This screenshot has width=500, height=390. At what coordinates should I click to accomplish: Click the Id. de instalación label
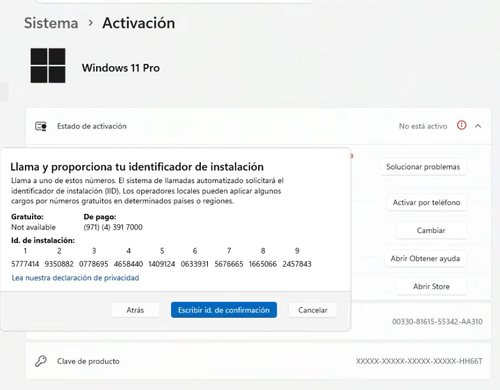pyautogui.click(x=43, y=240)
